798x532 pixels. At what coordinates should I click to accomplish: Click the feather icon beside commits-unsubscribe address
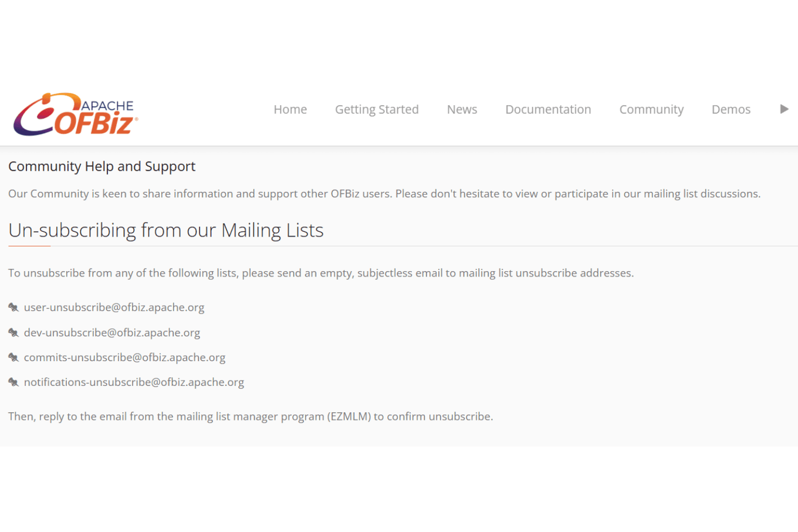13,357
